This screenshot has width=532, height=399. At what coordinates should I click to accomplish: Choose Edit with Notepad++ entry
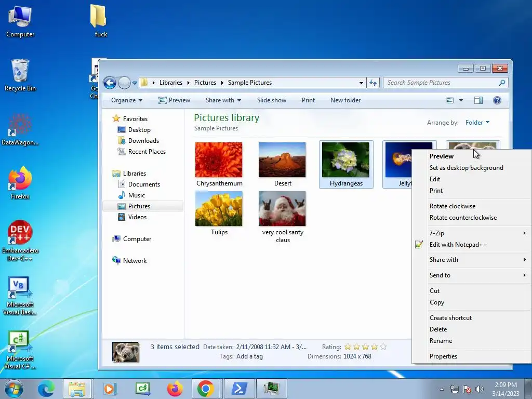pyautogui.click(x=458, y=245)
